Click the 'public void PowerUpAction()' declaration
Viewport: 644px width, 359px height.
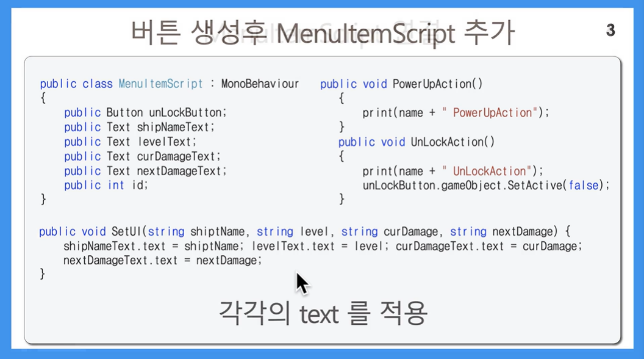tap(401, 84)
